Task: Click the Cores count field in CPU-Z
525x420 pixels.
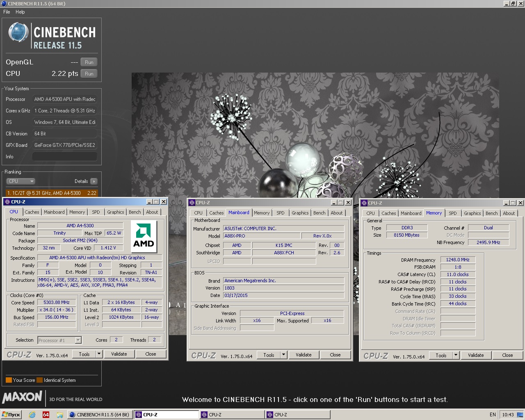Action: click(x=116, y=340)
